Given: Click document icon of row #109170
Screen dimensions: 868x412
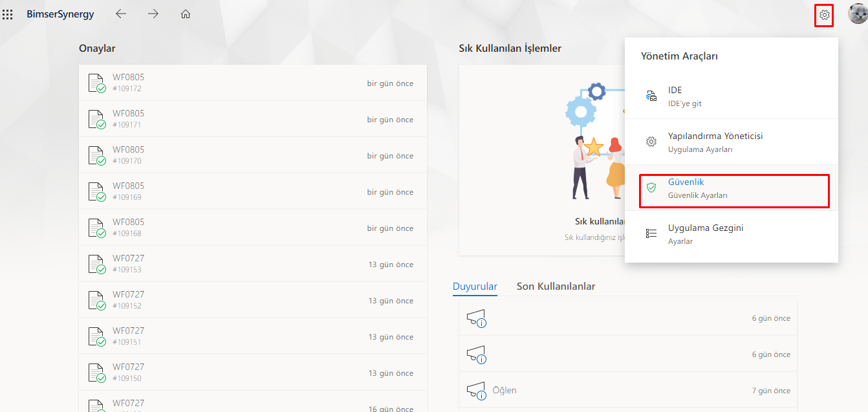Looking at the screenshot, I should click(x=97, y=156).
